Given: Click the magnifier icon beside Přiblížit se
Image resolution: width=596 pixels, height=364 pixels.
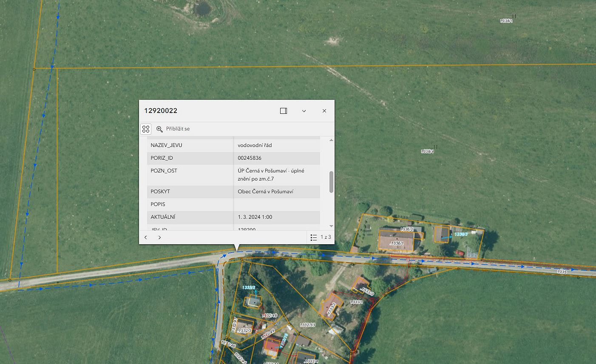Looking at the screenshot, I should pos(159,129).
